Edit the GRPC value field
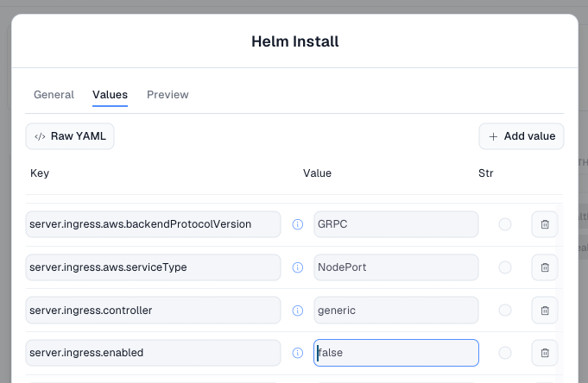Image resolution: width=588 pixels, height=383 pixels. (x=396, y=224)
